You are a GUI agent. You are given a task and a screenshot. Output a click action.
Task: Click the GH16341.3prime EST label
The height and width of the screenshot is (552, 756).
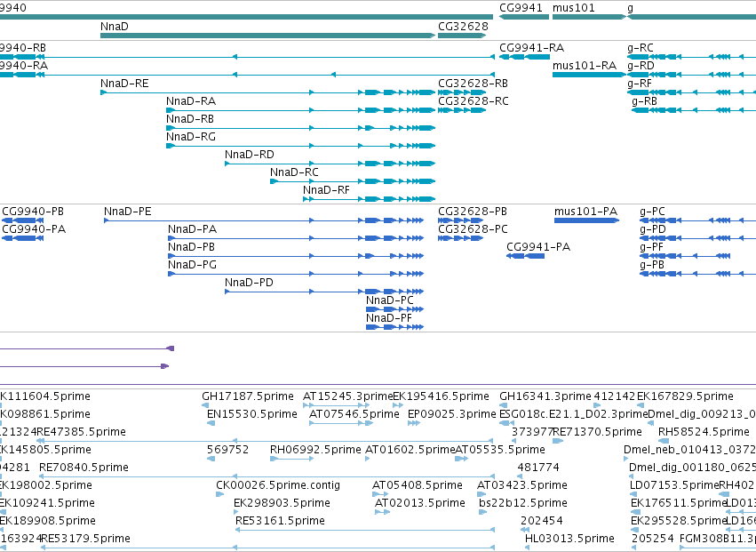pos(545,396)
